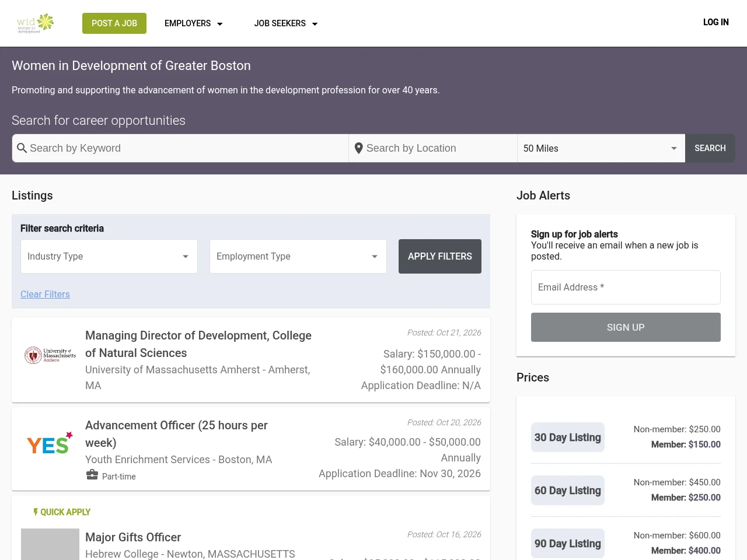Screen dimensions: 747x560
Task: Open the Job Seekers menu
Action: coord(286,23)
